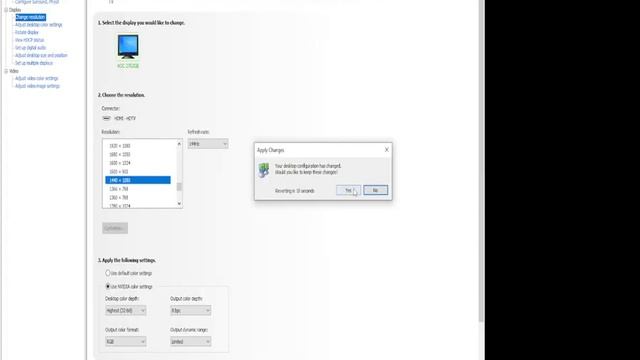The height and width of the screenshot is (360, 640).
Task: Open Adjust desktop size and position
Action: [x=41, y=56]
